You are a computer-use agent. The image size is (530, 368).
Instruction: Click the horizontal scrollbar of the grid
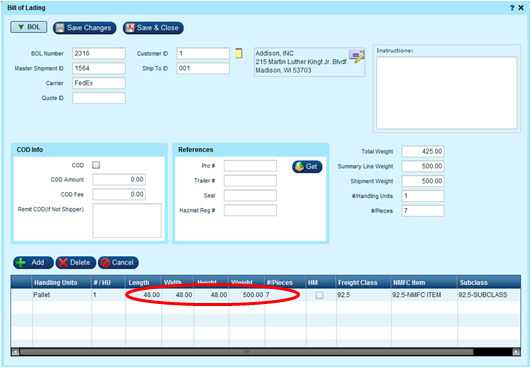246,352
